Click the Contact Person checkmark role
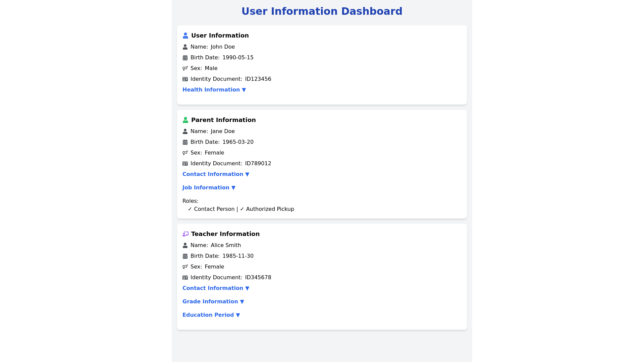 tap(211, 209)
